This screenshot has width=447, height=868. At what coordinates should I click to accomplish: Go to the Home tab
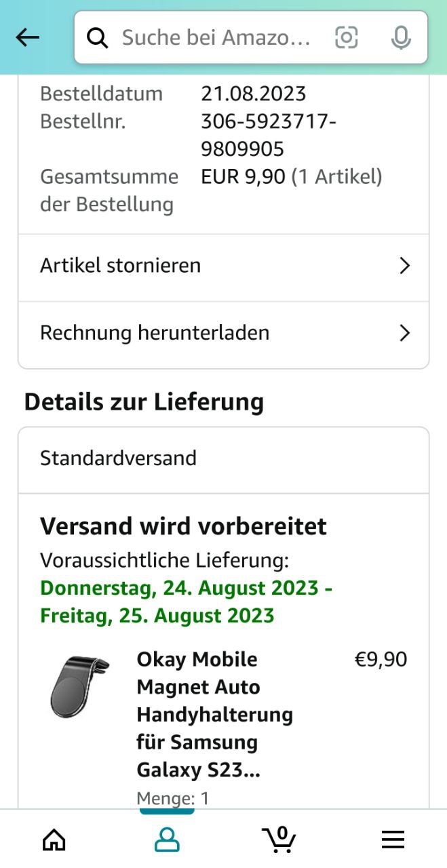54,840
